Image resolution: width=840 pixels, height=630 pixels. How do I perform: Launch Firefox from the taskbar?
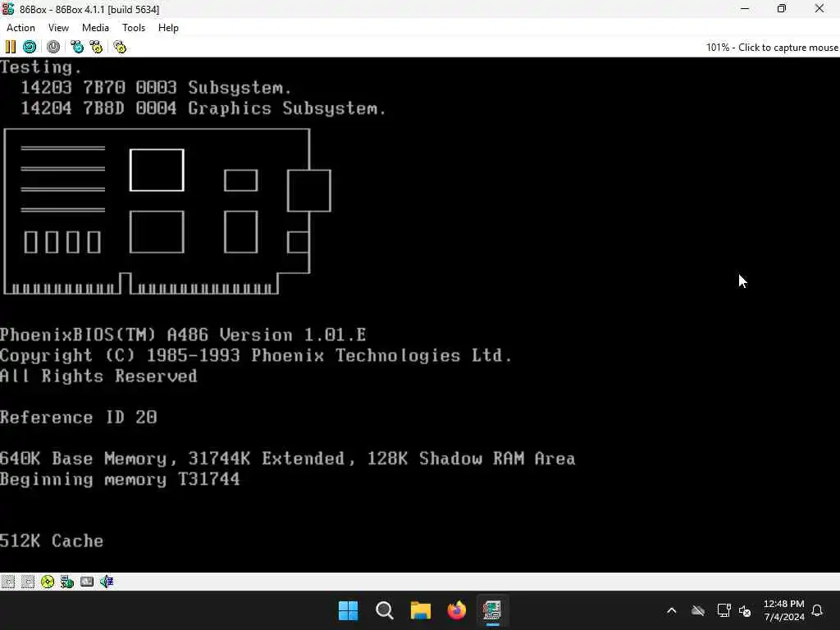pos(456,610)
